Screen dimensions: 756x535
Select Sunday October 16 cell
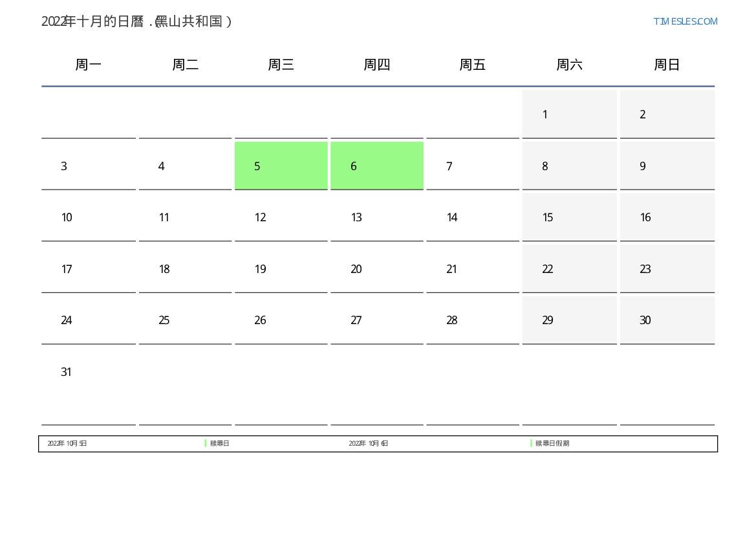click(667, 217)
